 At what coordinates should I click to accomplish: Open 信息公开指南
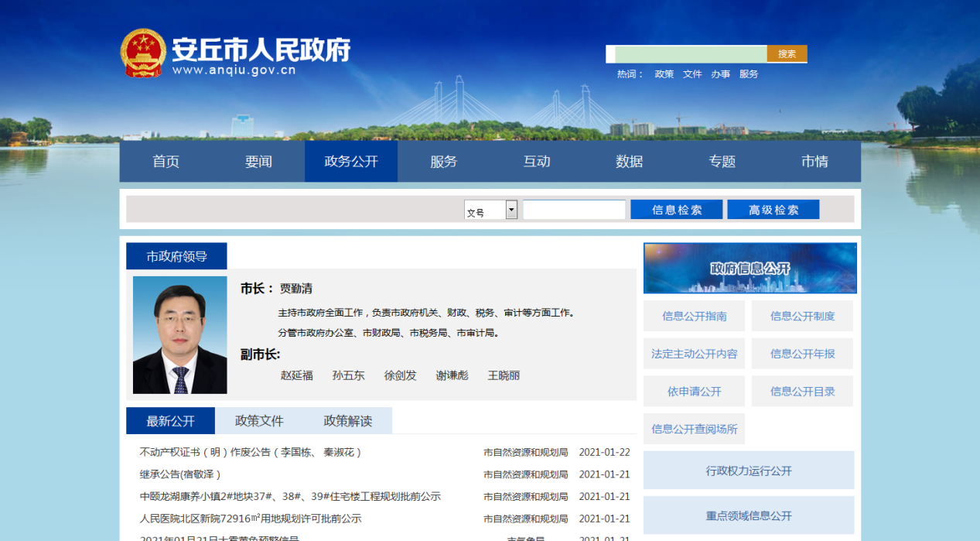(695, 316)
